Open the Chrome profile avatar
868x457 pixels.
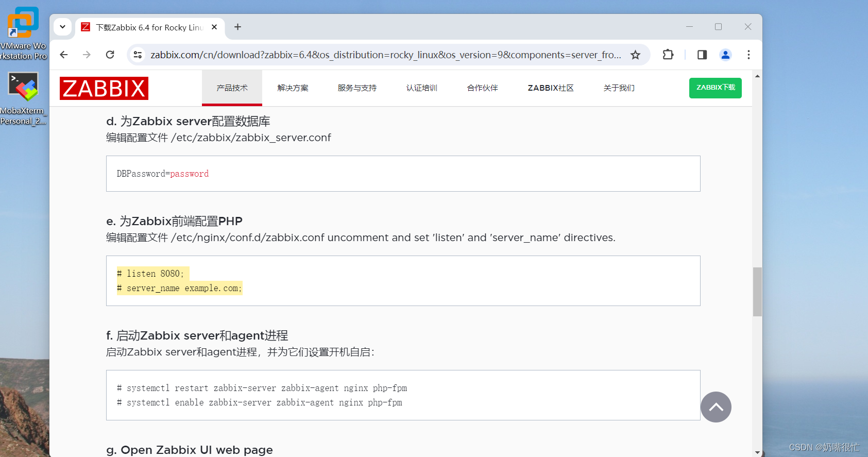tap(725, 55)
